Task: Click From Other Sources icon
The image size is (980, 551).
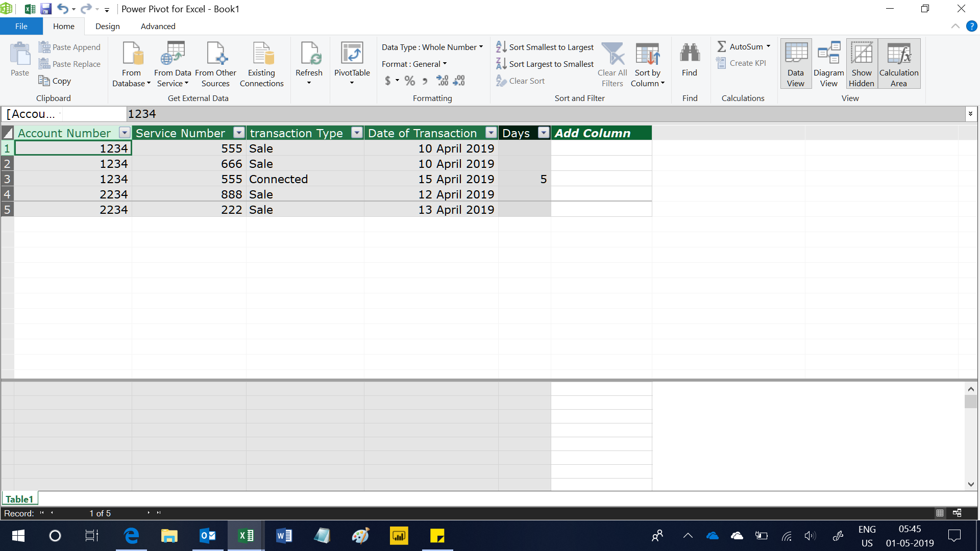Action: click(215, 54)
